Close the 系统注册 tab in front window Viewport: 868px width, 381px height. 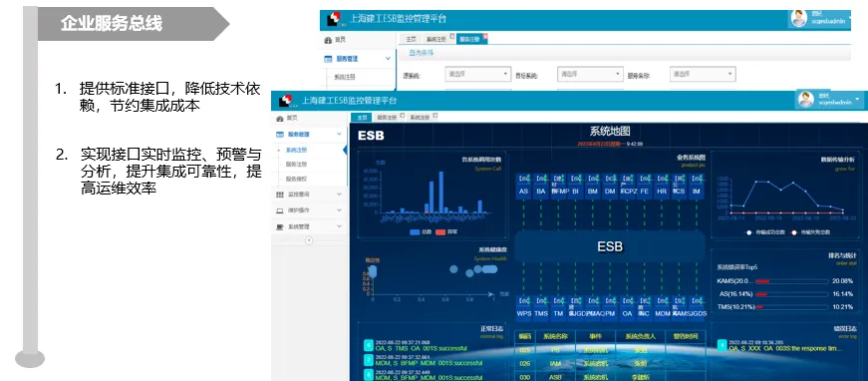click(434, 115)
